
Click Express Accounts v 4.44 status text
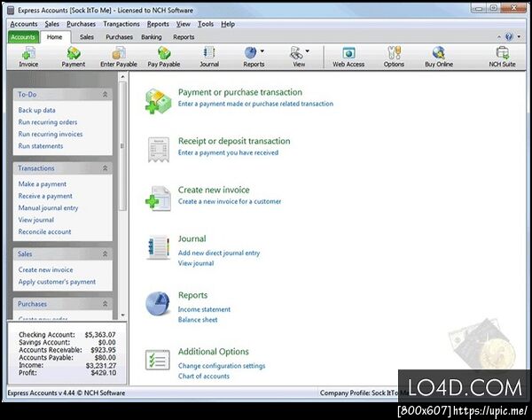click(66, 393)
